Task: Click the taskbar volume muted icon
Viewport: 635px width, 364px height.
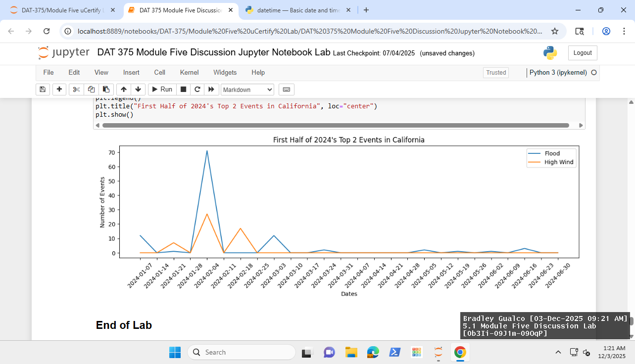Action: (x=586, y=352)
